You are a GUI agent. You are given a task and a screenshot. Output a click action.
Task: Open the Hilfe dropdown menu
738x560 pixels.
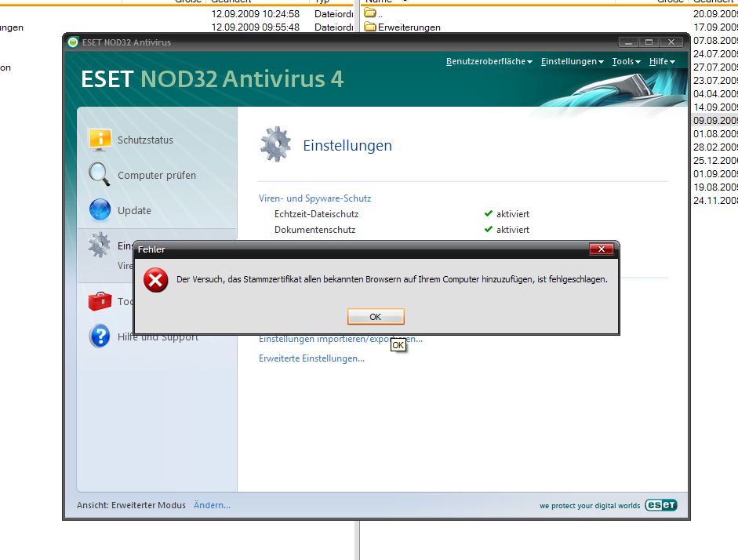(662, 62)
